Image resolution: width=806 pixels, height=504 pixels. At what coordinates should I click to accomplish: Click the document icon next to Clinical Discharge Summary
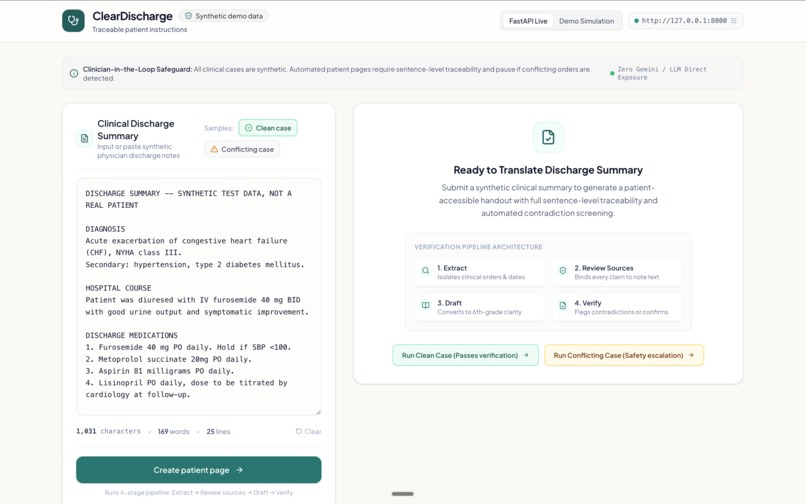click(x=84, y=138)
